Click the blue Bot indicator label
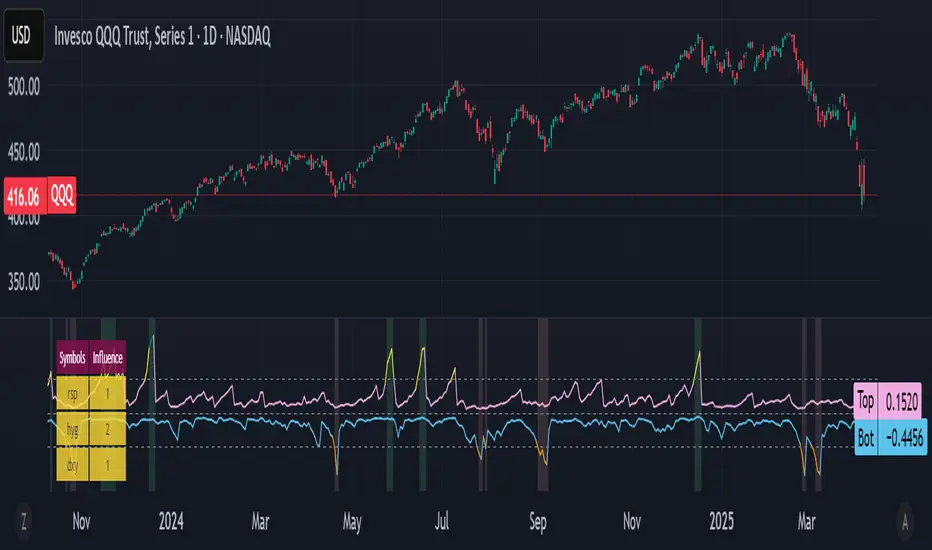The image size is (932, 550). [x=865, y=438]
